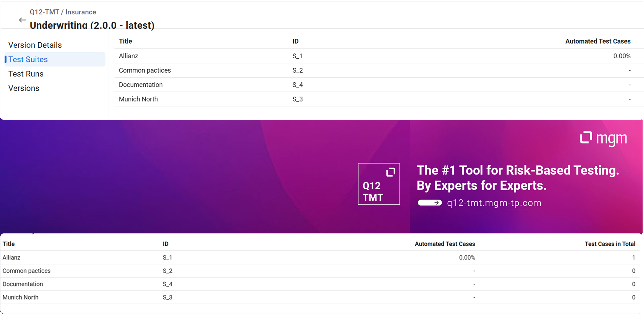Open Documentation row in lower table
This screenshot has width=644, height=314.
point(320,284)
